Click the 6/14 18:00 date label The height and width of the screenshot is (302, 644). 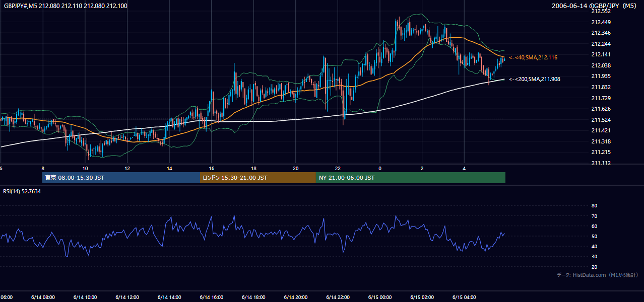coord(253,297)
